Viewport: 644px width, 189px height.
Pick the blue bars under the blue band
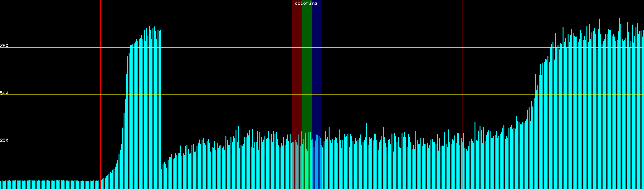[317, 167]
